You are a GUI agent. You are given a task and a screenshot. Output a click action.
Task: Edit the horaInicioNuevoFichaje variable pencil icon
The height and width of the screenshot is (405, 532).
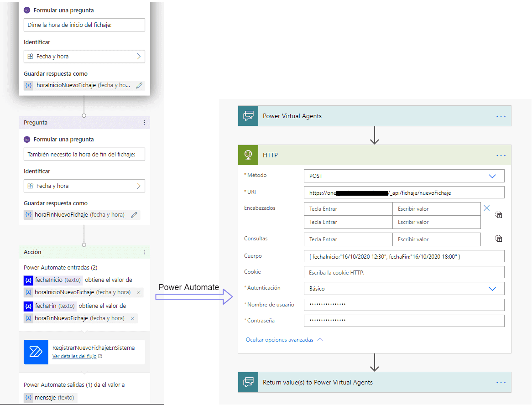pyautogui.click(x=139, y=85)
